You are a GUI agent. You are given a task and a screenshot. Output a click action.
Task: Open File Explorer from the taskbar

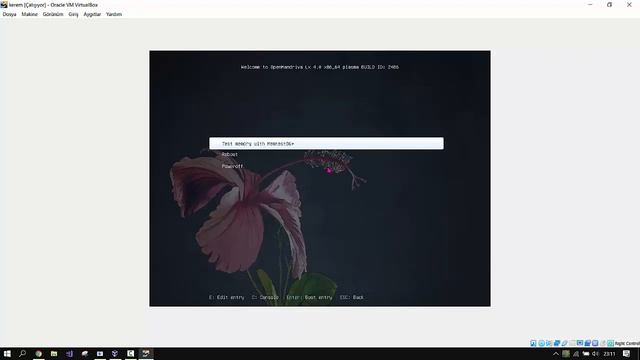54,353
